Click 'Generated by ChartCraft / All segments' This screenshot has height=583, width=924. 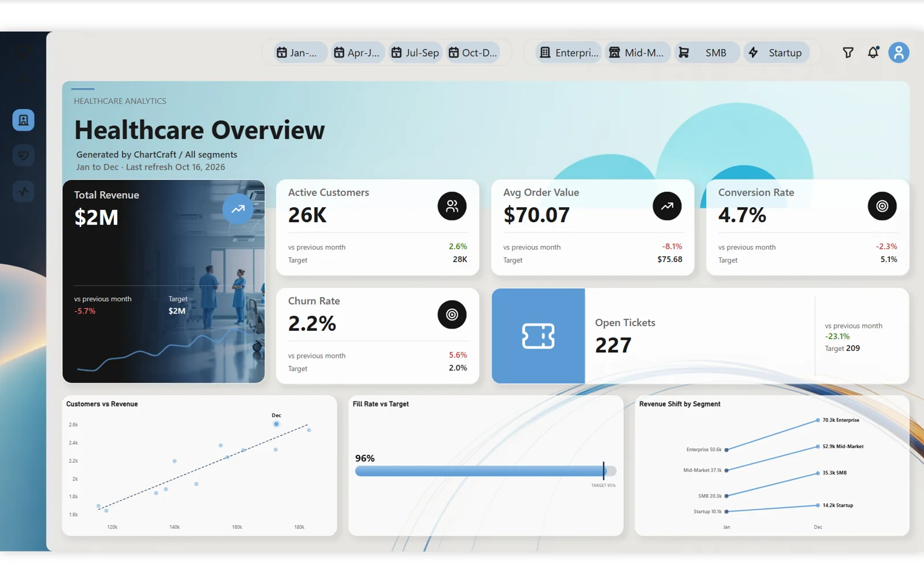click(x=157, y=155)
